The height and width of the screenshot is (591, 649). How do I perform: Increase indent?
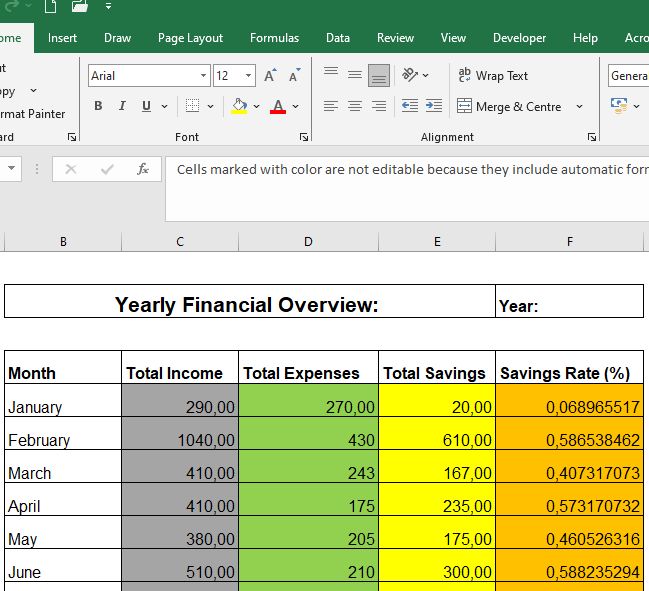tap(434, 106)
